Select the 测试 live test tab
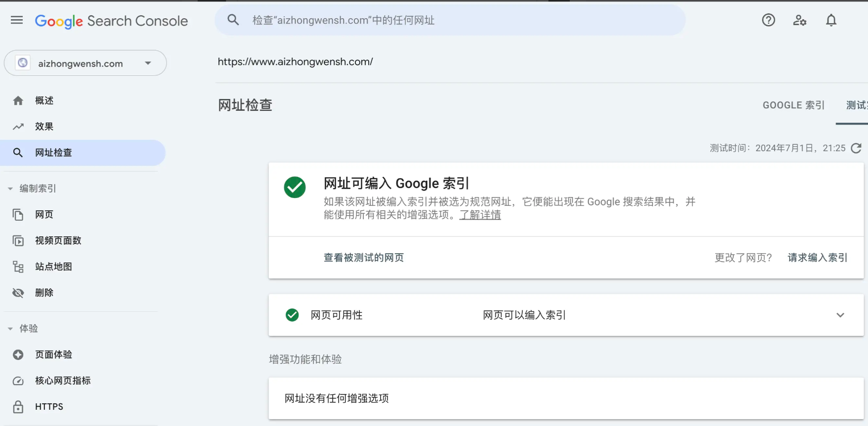The image size is (868, 426). click(x=857, y=105)
